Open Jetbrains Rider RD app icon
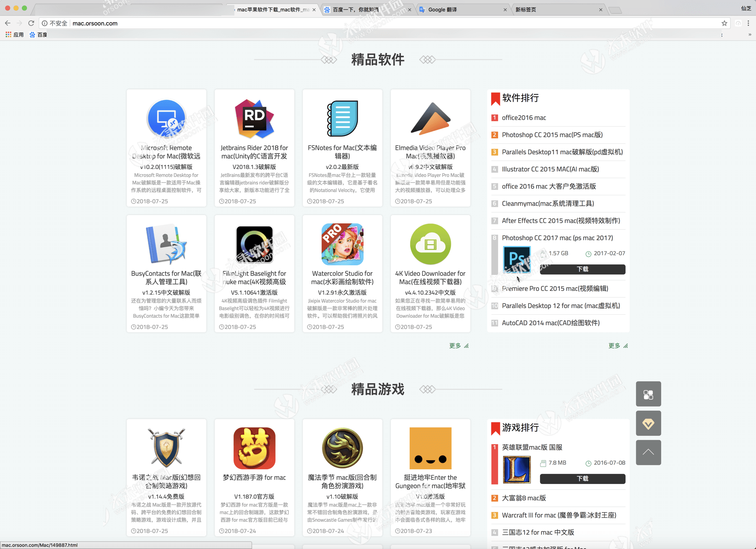 (x=255, y=119)
